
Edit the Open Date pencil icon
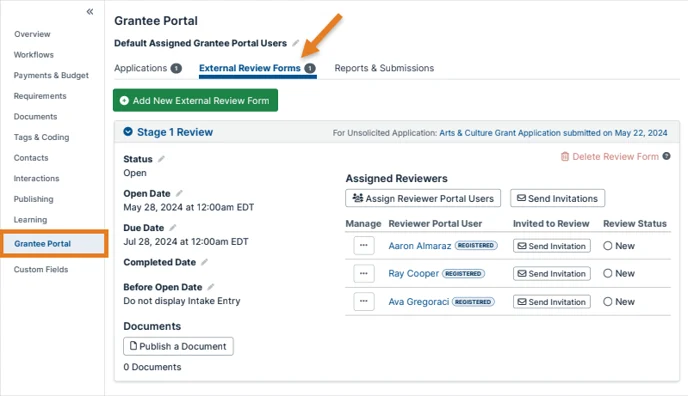click(179, 193)
